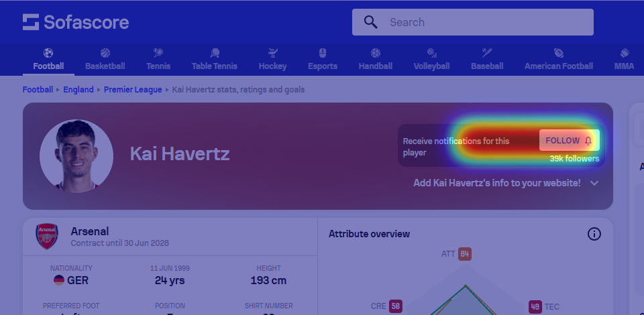
Task: Click the search magnifier icon
Action: 370,22
